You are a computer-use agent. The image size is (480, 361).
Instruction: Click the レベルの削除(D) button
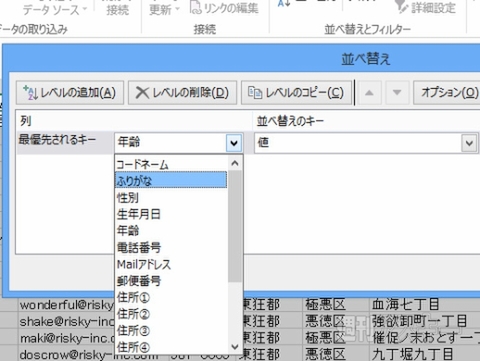182,92
